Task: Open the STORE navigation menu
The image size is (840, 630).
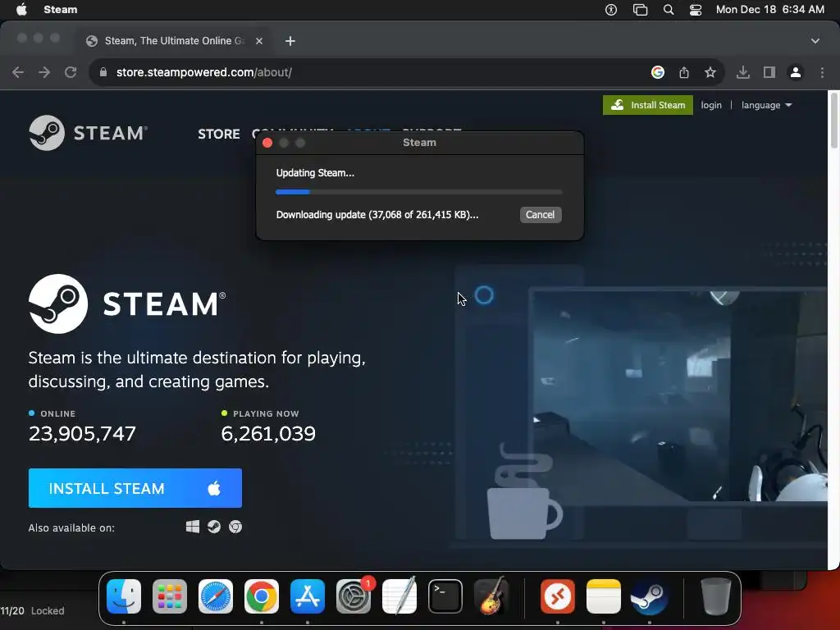Action: 218,134
